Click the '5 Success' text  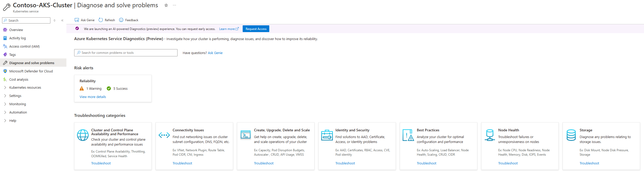(120, 88)
